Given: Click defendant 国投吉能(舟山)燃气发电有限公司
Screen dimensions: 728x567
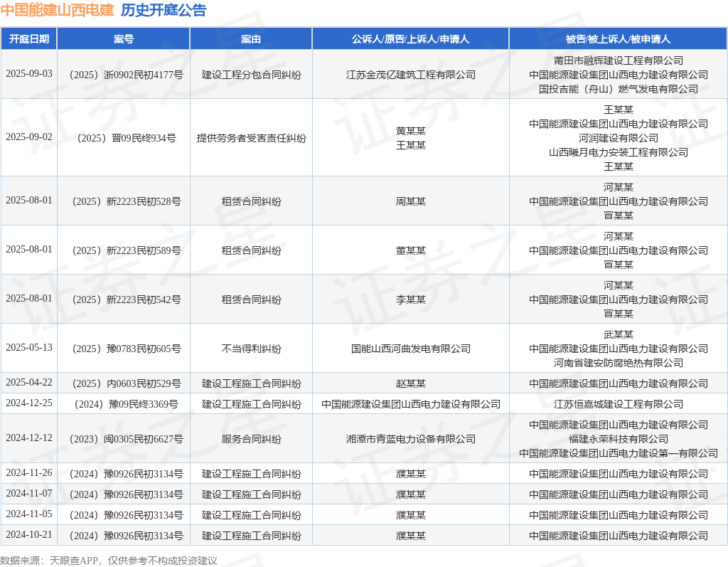Looking at the screenshot, I should [x=619, y=89].
